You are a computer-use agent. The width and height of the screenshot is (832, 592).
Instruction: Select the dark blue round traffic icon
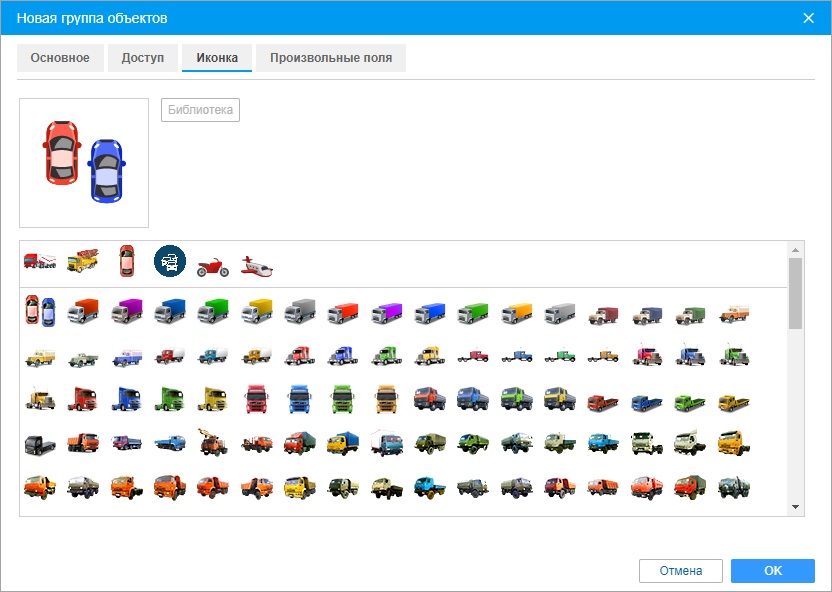pyautogui.click(x=170, y=261)
